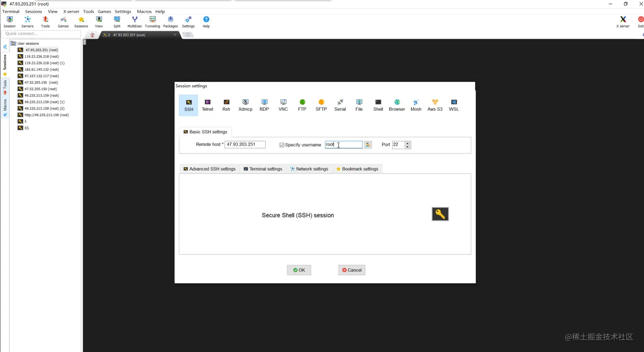
Task: Select the RDP session type
Action: (x=264, y=105)
